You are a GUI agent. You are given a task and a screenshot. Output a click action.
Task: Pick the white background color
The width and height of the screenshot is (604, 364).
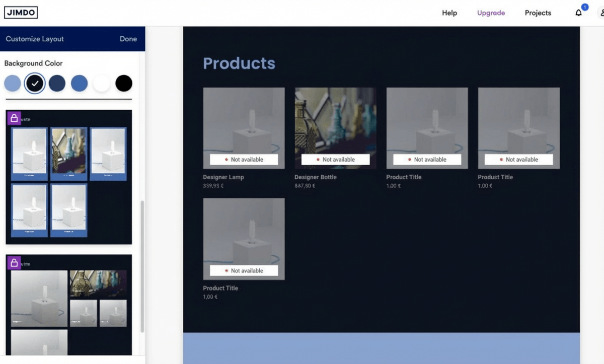[101, 84]
